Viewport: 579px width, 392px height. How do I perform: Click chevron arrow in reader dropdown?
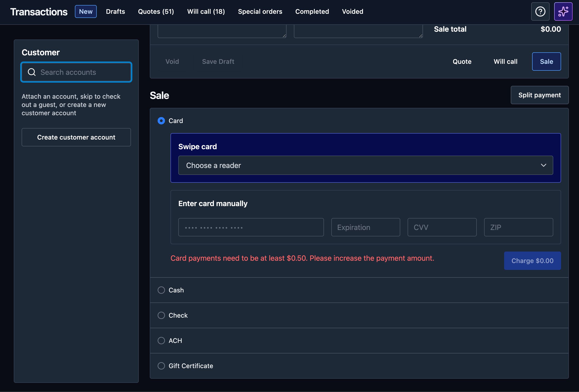(543, 165)
